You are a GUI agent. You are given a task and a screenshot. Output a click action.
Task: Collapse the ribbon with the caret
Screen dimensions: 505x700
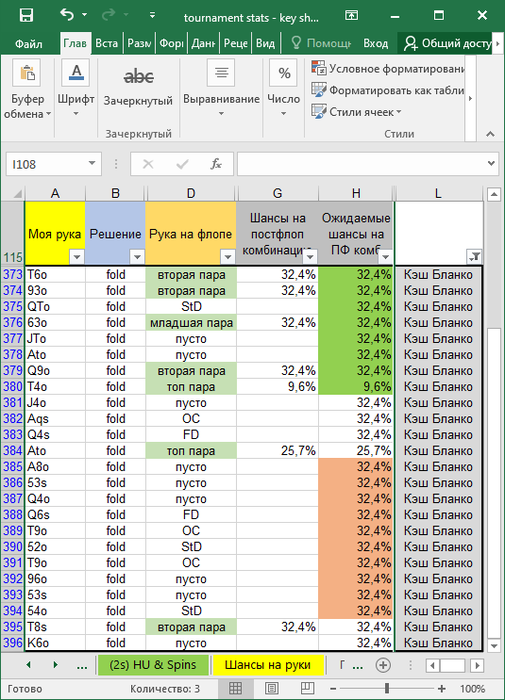pos(490,133)
